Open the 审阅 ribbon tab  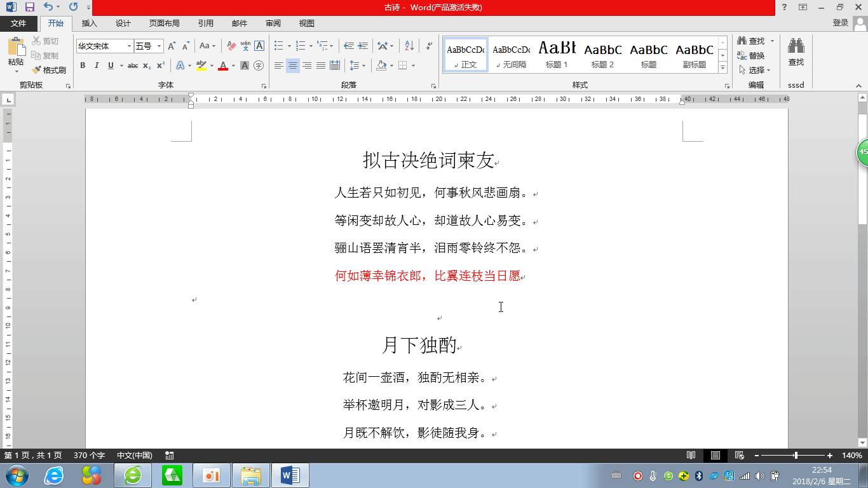coord(273,23)
